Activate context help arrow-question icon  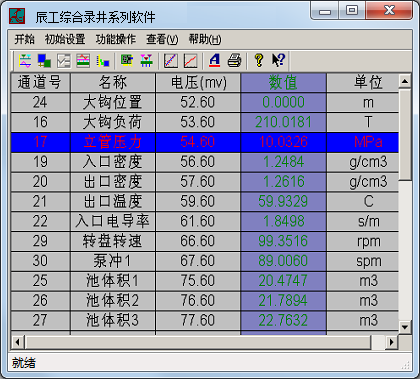click(x=278, y=61)
